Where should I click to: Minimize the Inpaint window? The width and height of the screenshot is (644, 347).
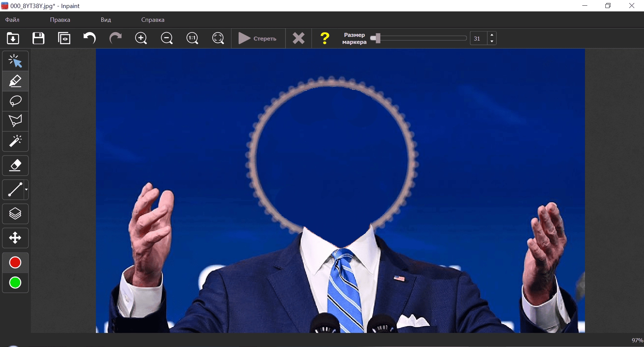[585, 6]
